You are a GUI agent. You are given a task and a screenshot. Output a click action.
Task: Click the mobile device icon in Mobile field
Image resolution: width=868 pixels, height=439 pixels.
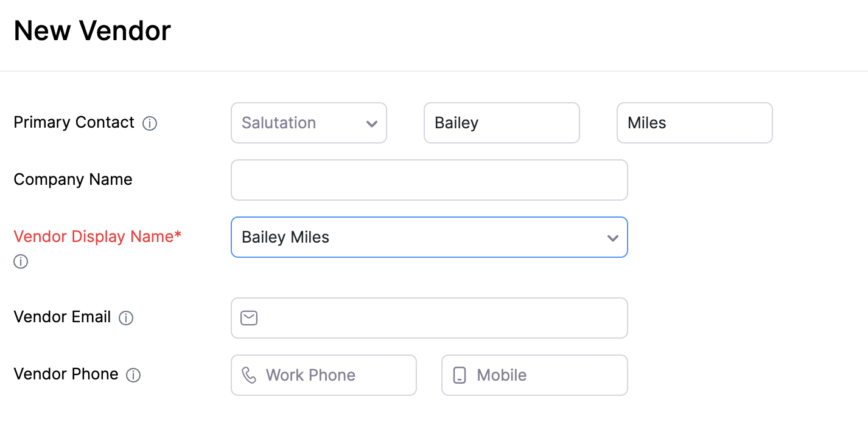[x=460, y=375]
